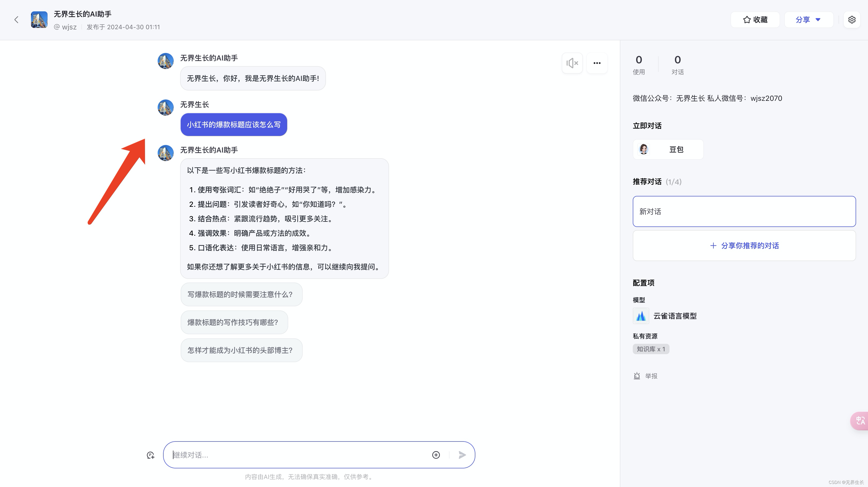Click the 继续对话 input field
868x487 pixels.
click(x=296, y=455)
